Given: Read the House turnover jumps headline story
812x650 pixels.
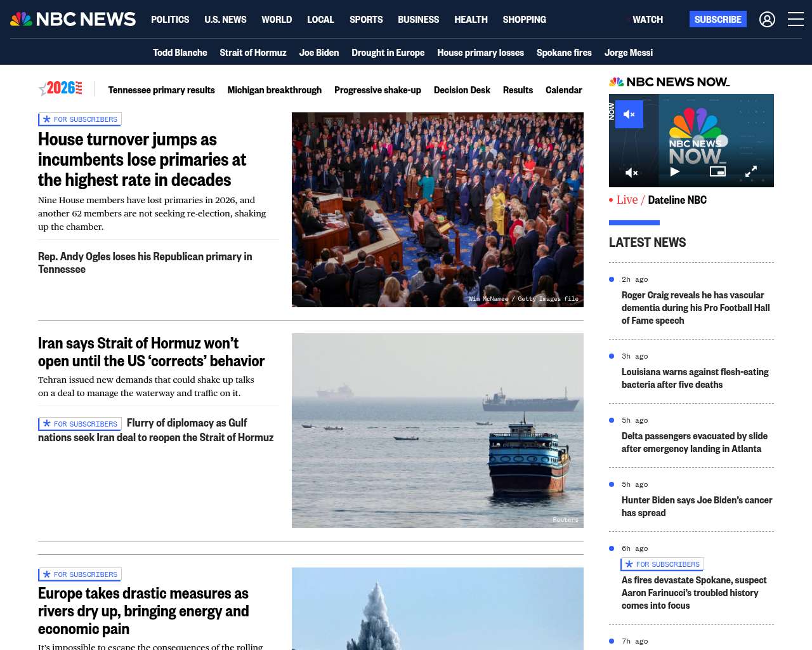Looking at the screenshot, I should [142, 159].
